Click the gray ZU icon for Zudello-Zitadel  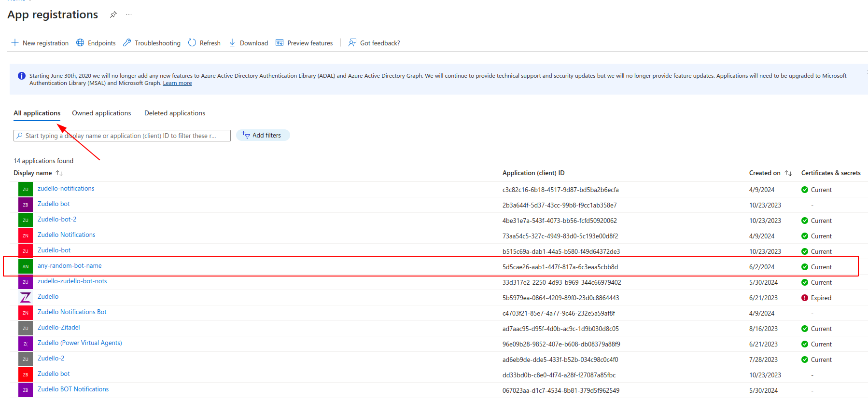pyautogui.click(x=26, y=328)
